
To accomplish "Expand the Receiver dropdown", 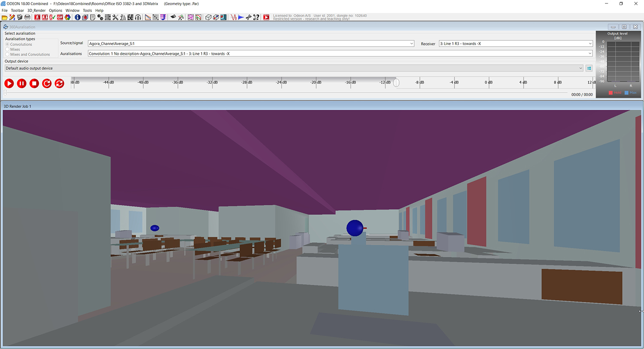I will pos(590,43).
